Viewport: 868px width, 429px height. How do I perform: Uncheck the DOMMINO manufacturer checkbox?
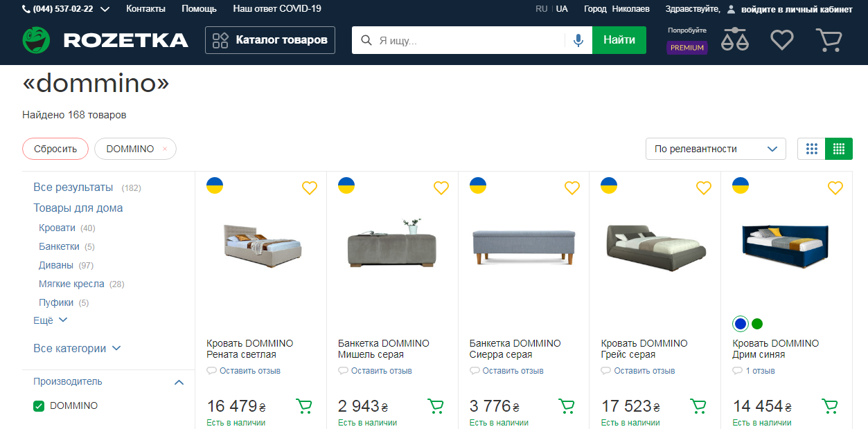pyautogui.click(x=38, y=405)
